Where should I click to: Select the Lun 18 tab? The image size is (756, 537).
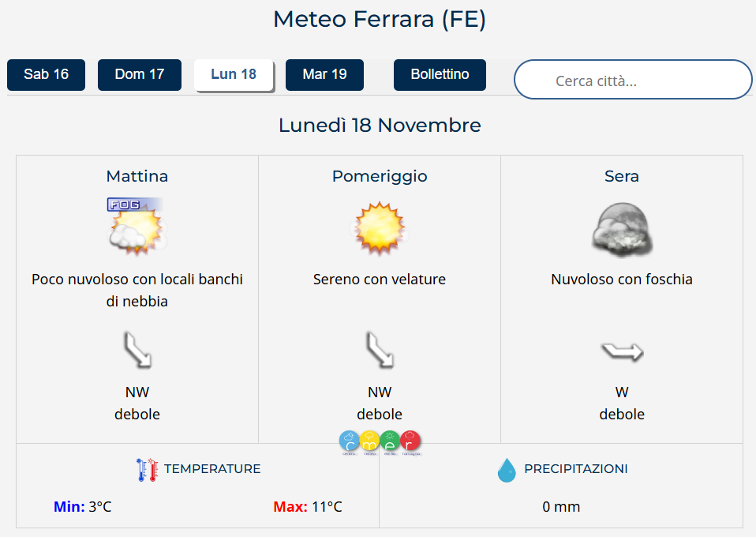(x=234, y=75)
